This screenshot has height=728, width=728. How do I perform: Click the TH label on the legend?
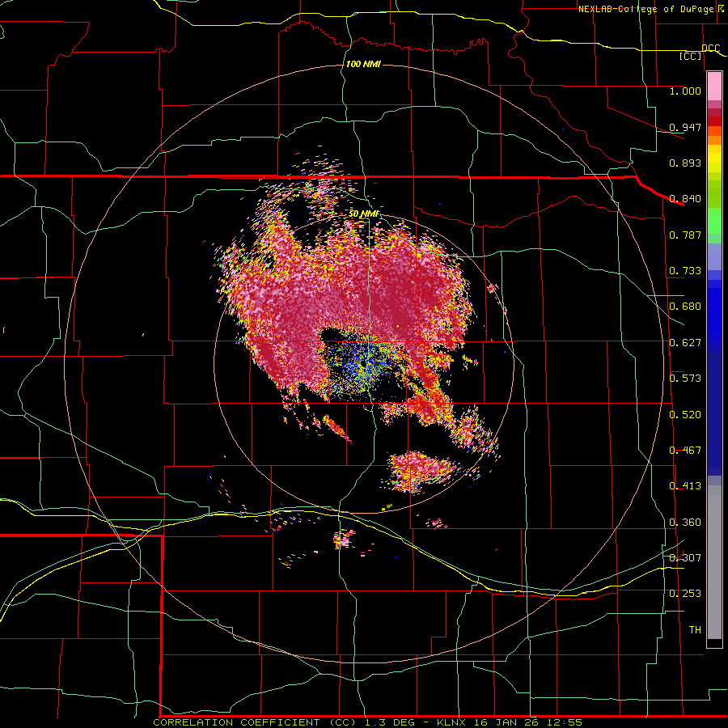click(695, 630)
